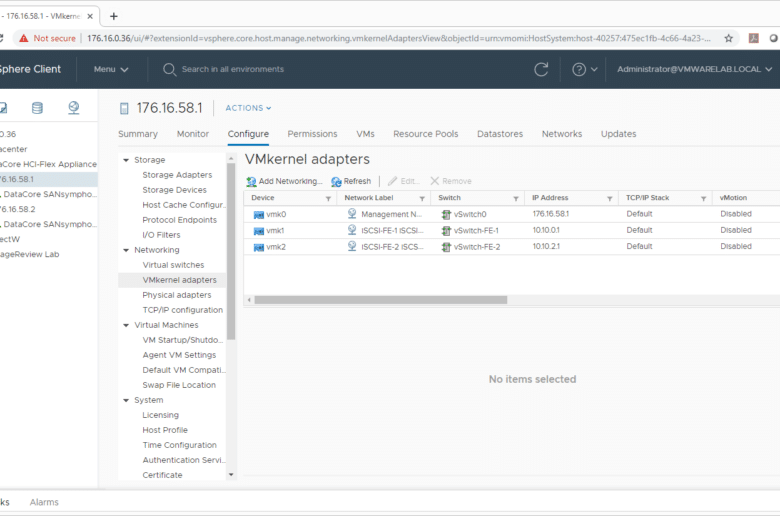
Task: Collapse the Storage section
Action: (x=126, y=160)
